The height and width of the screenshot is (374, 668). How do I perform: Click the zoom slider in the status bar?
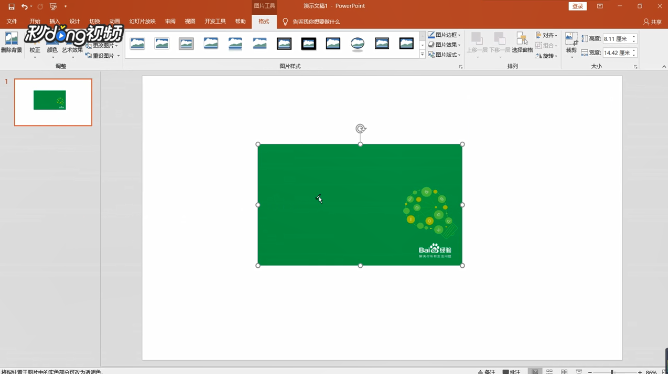614,372
